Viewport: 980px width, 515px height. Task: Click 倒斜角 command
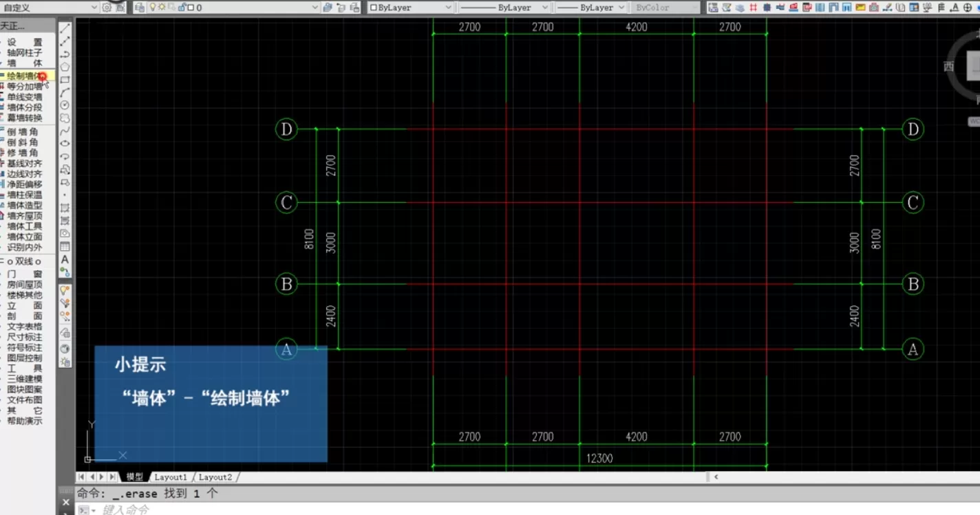click(x=23, y=142)
